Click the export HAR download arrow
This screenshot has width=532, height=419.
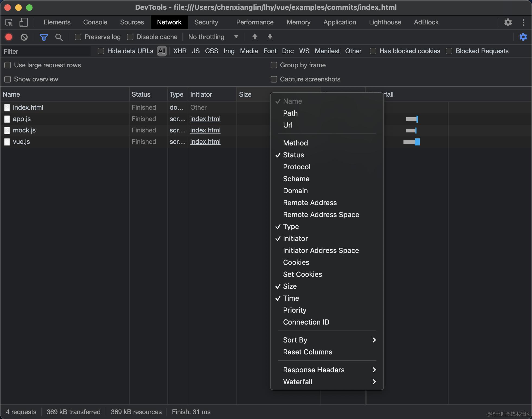pos(270,37)
